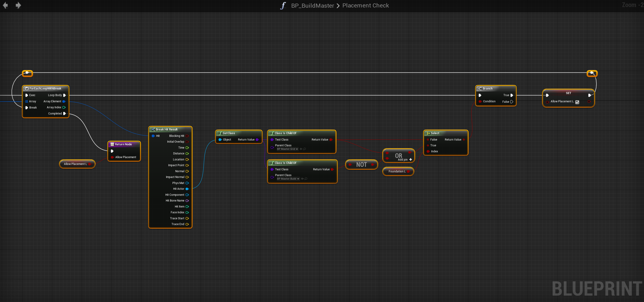Image resolution: width=644 pixels, height=302 pixels.
Task: Click the use-selected arrow beside BP Master Build
Action: point(302,179)
